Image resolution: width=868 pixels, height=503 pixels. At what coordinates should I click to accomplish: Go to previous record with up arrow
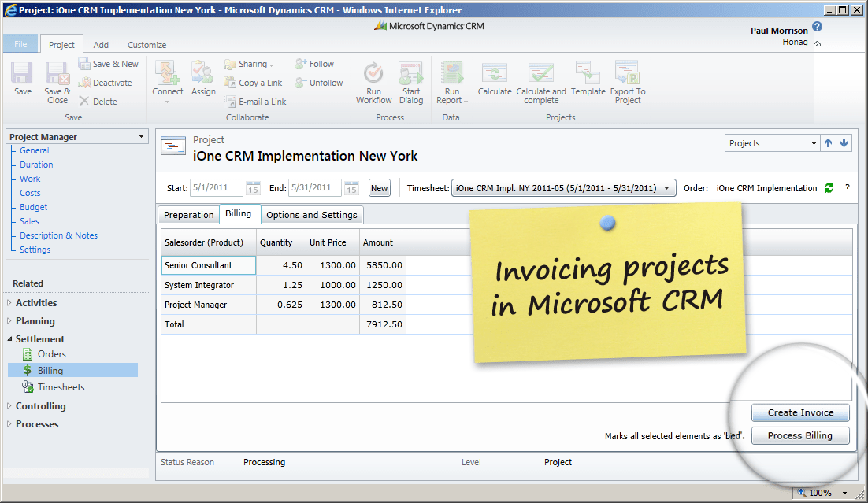tap(828, 142)
